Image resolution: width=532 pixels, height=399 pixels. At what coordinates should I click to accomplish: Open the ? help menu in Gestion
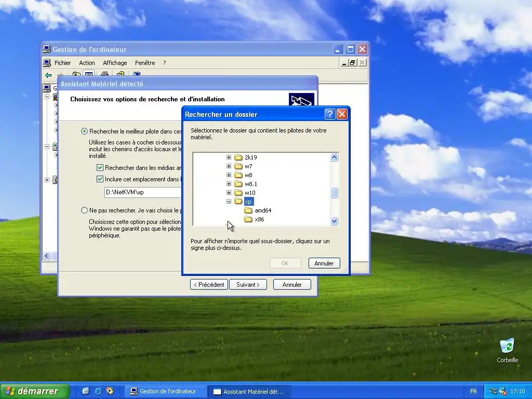point(164,63)
